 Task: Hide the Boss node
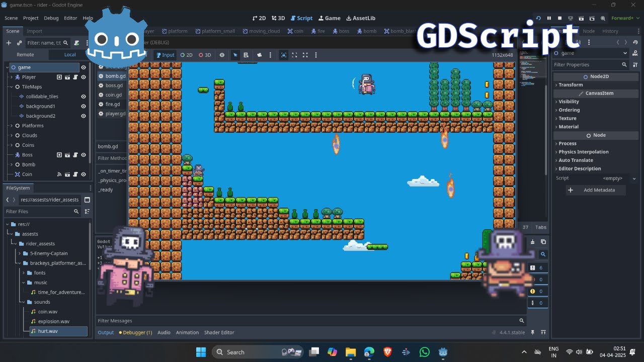click(84, 155)
